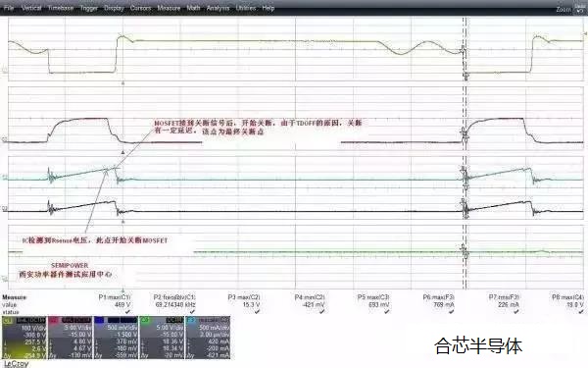Click the 500 mA/div scale in F3 box
Screen dimensions: 588x368
(x=215, y=328)
